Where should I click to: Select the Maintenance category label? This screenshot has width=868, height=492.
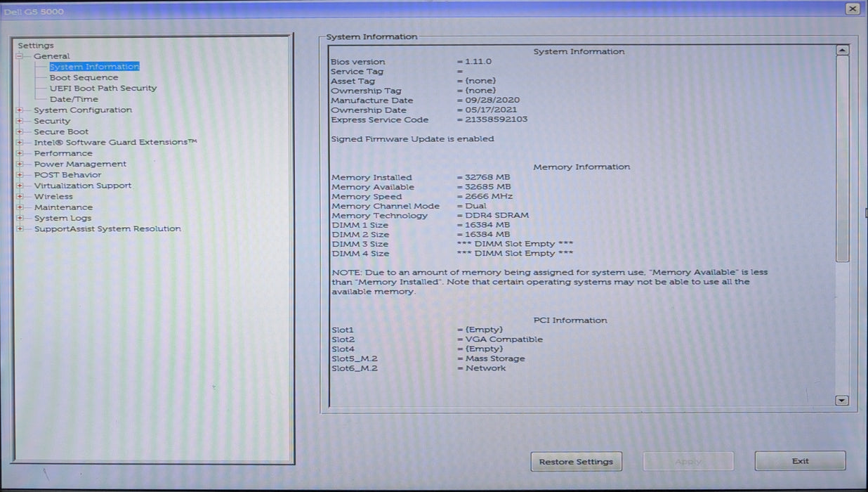point(63,207)
